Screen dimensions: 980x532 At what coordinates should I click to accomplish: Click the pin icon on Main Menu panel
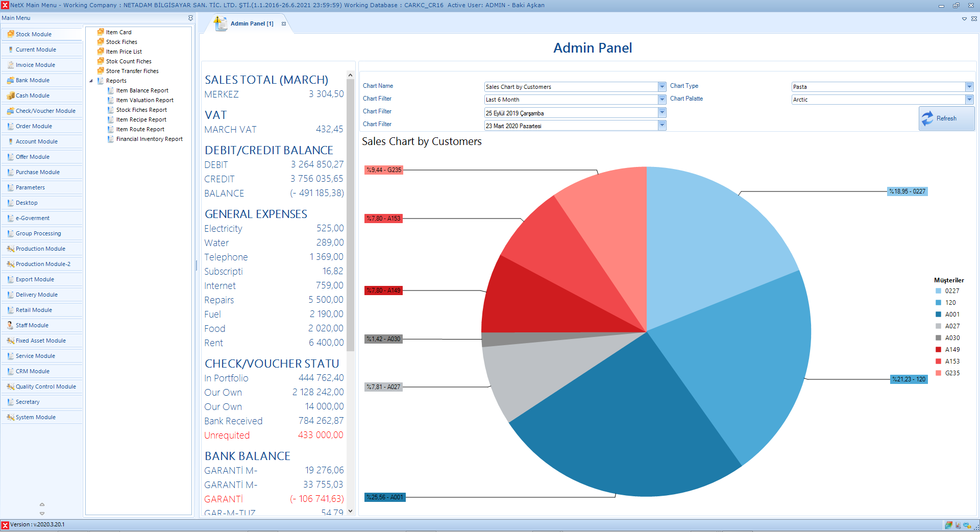pos(190,18)
